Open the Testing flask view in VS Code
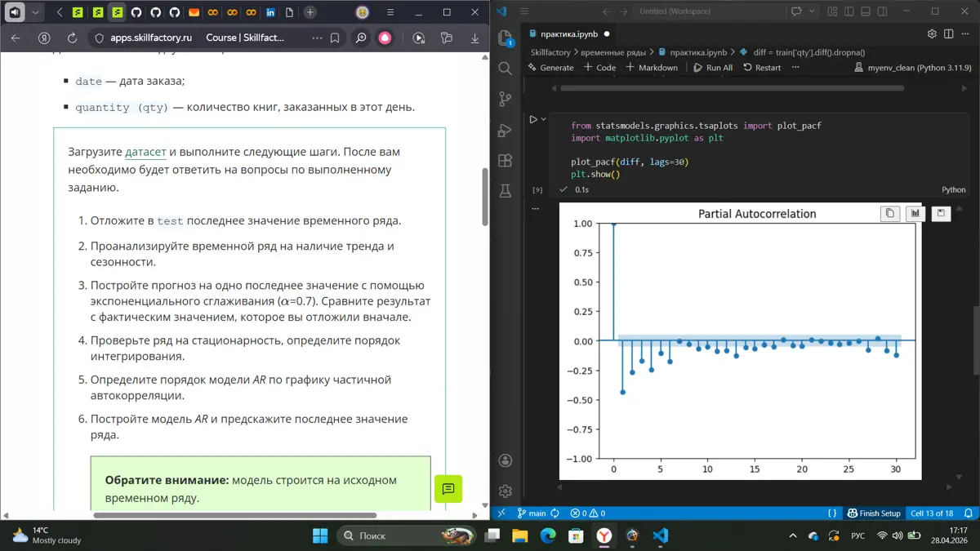This screenshot has height=551, width=980. click(x=506, y=191)
